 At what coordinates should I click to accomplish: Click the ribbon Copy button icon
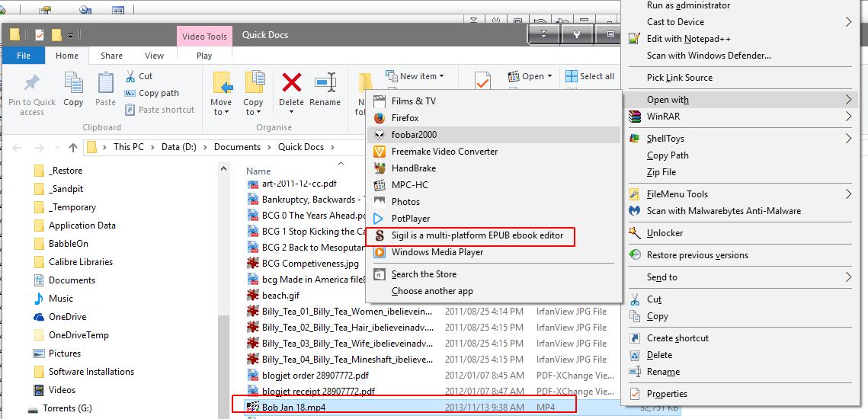point(73,82)
